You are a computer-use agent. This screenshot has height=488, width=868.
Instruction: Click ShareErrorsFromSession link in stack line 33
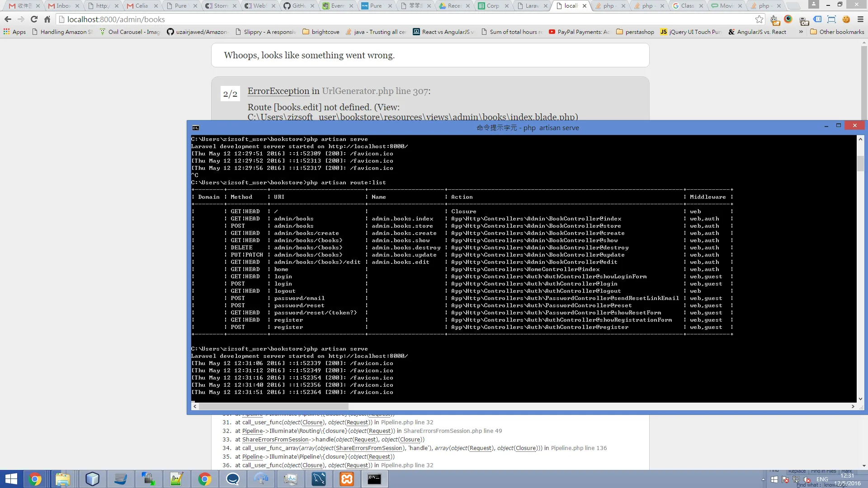pyautogui.click(x=275, y=440)
